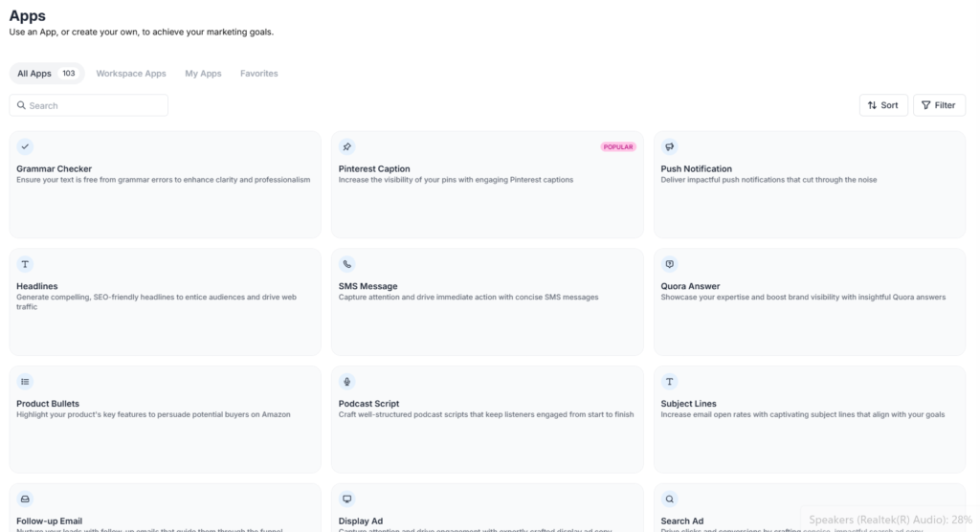Open the Subject Lines app title
980x532 pixels.
[688, 404]
